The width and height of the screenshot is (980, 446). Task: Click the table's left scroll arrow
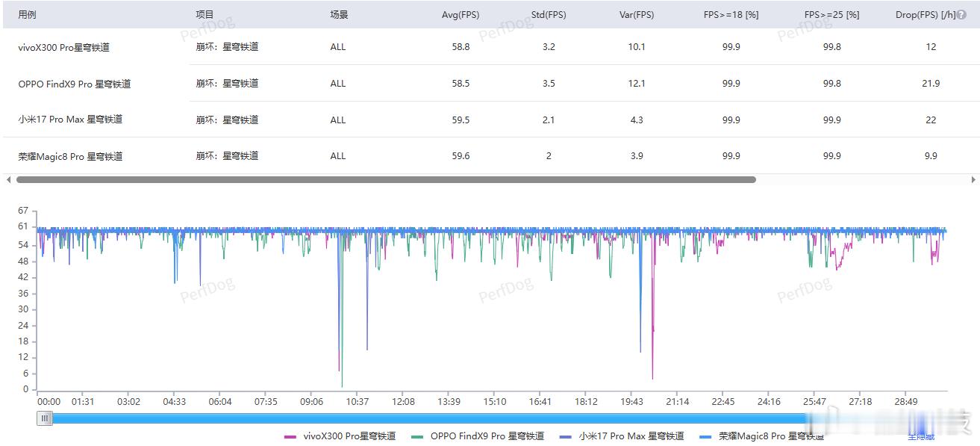(8, 180)
